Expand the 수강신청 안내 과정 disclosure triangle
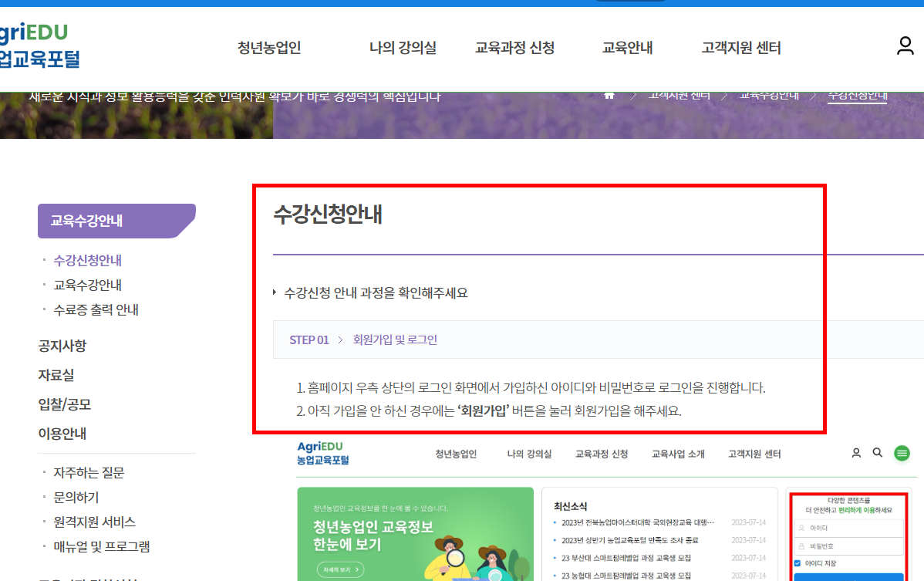This screenshot has height=581, width=924. tap(275, 292)
